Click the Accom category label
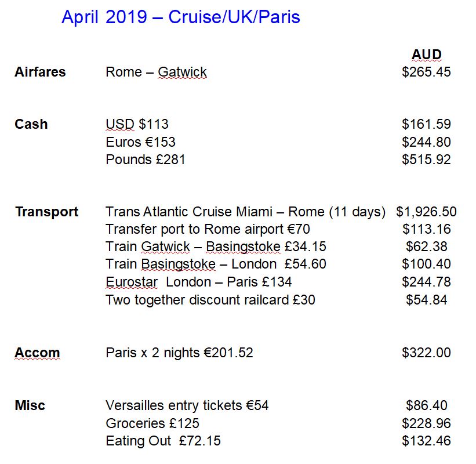476x464 pixels. (x=37, y=353)
